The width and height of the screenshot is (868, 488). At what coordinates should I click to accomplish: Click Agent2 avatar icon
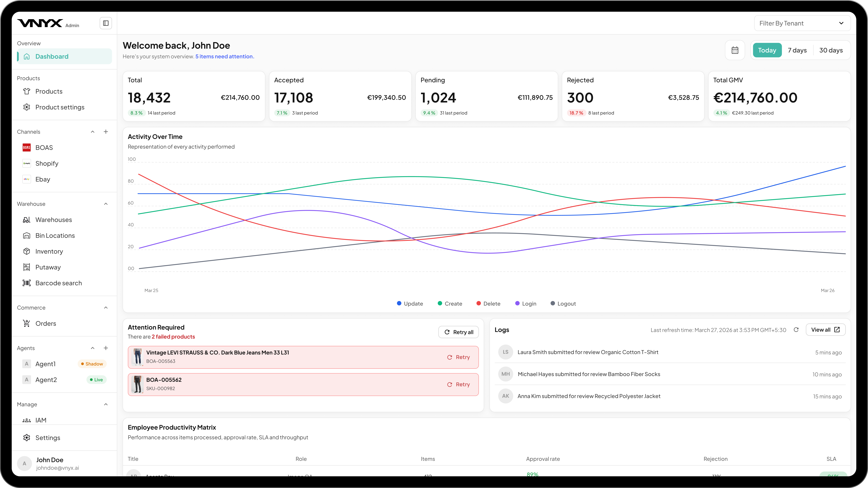tap(27, 380)
